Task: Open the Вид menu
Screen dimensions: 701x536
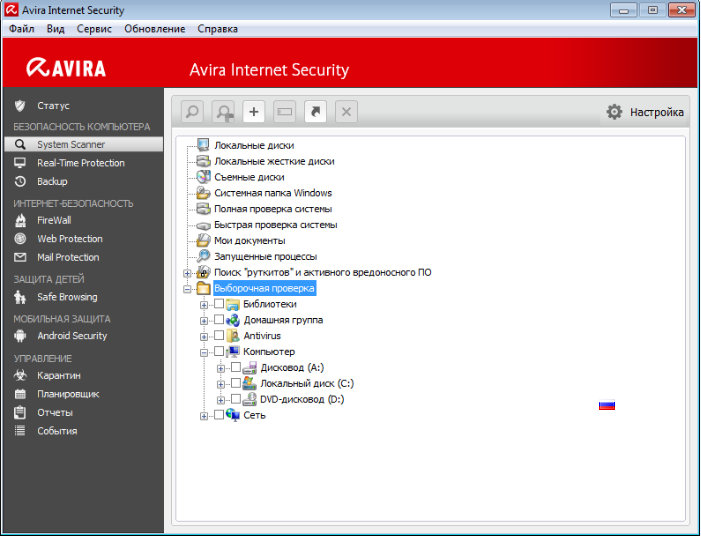Action: [x=55, y=29]
